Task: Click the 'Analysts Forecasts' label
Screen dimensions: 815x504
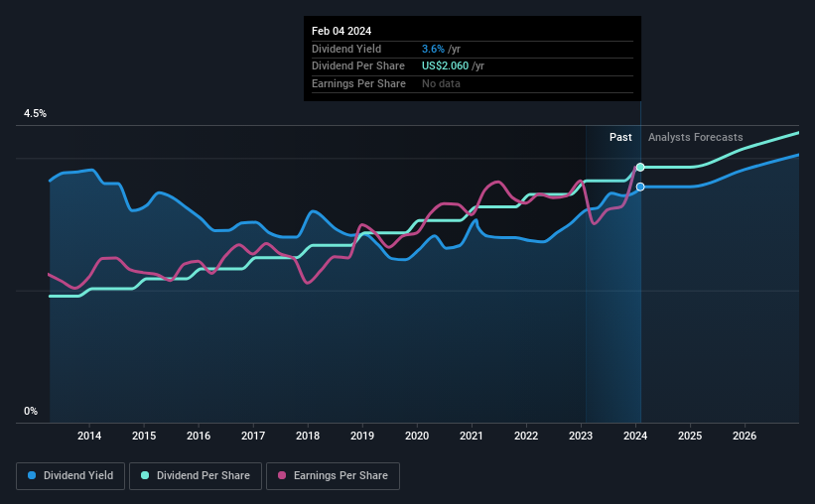Action: point(696,137)
